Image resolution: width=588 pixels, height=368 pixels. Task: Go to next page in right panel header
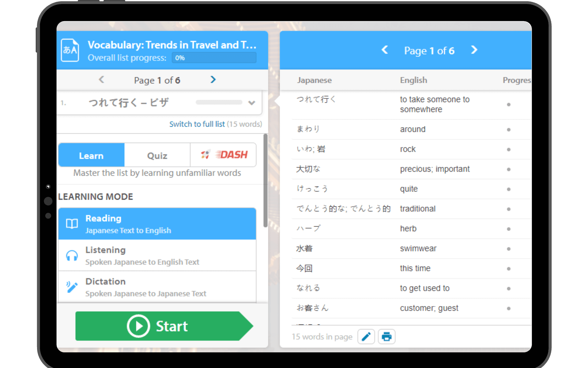click(474, 50)
